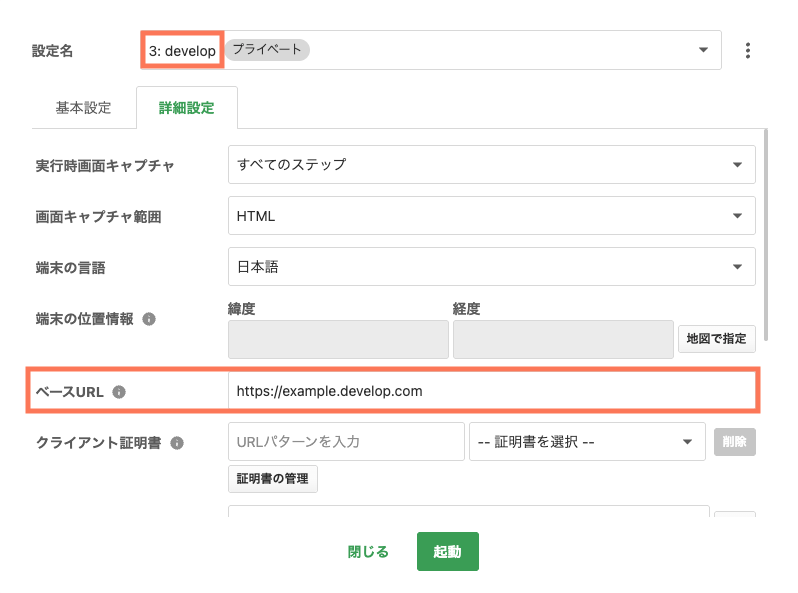Click the 証明書の管理 button

point(272,479)
